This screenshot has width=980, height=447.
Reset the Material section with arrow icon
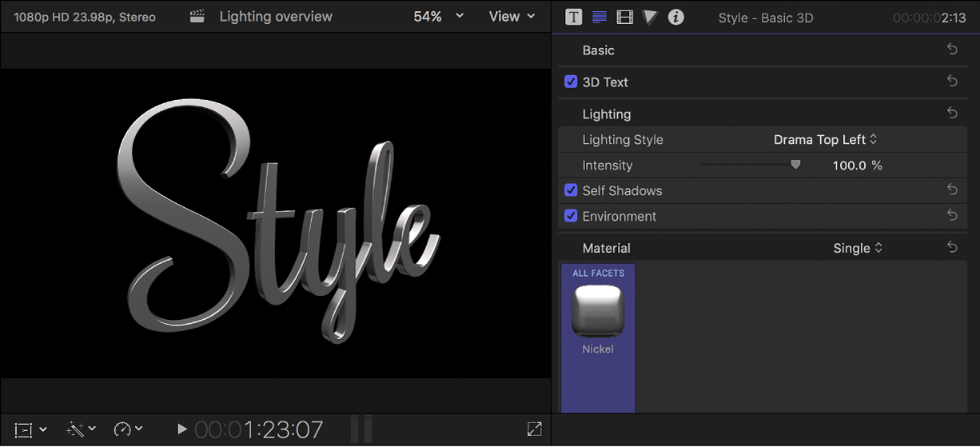(x=952, y=248)
